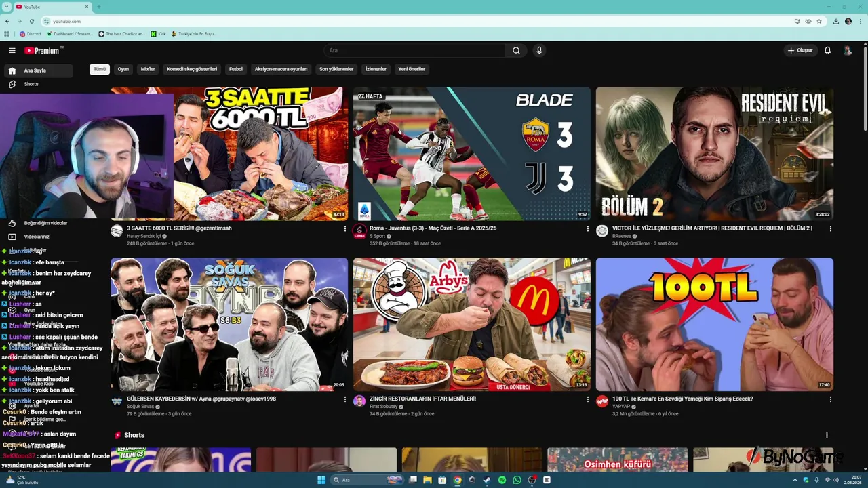Select the Son yüklenenler chip
The image size is (868, 488).
coord(336,69)
